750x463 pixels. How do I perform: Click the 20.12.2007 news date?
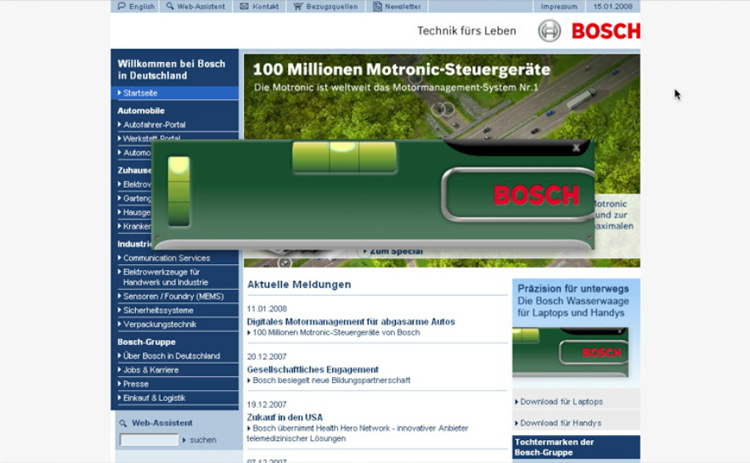point(267,357)
